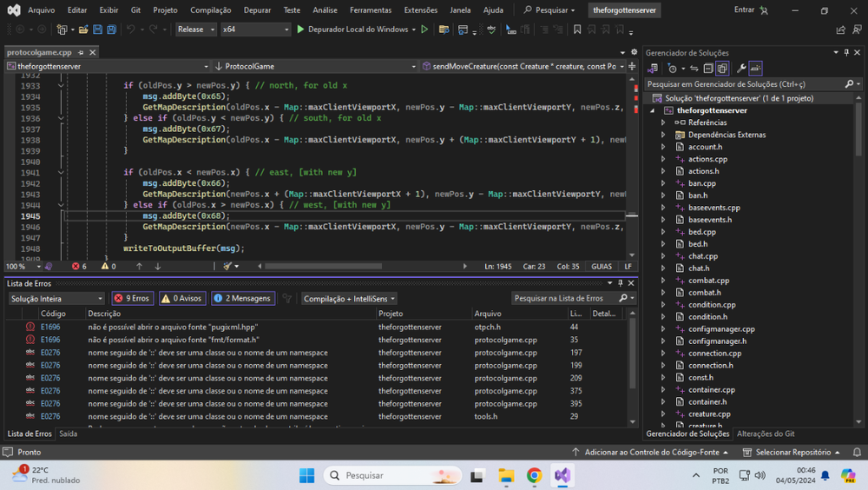The height and width of the screenshot is (490, 868).
Task: Switch to the Saída tab
Action: pyautogui.click(x=68, y=434)
